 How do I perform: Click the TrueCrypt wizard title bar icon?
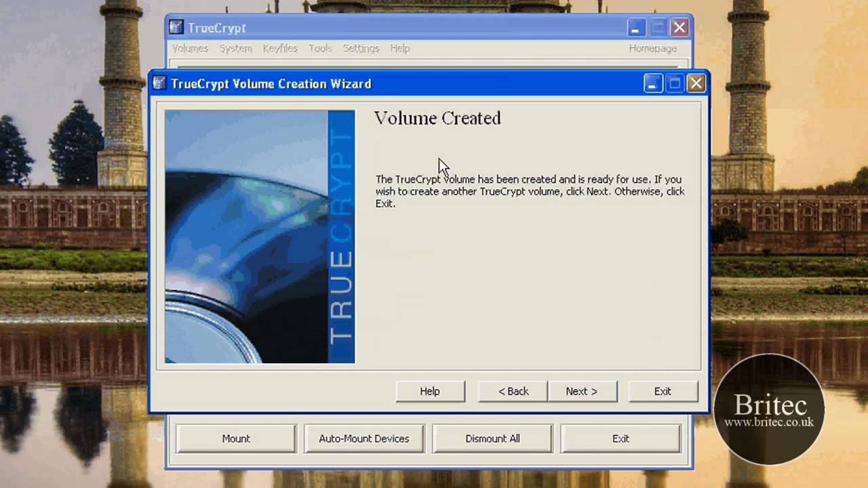[159, 83]
